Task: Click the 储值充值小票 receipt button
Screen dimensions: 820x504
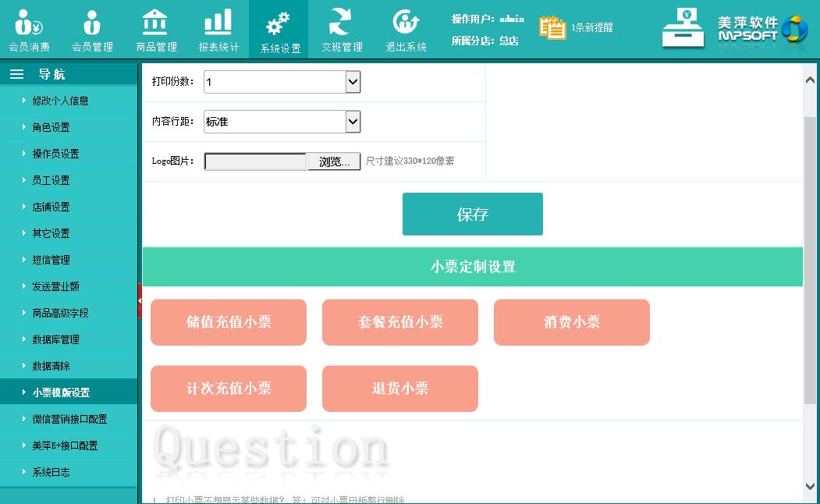Action: click(229, 322)
